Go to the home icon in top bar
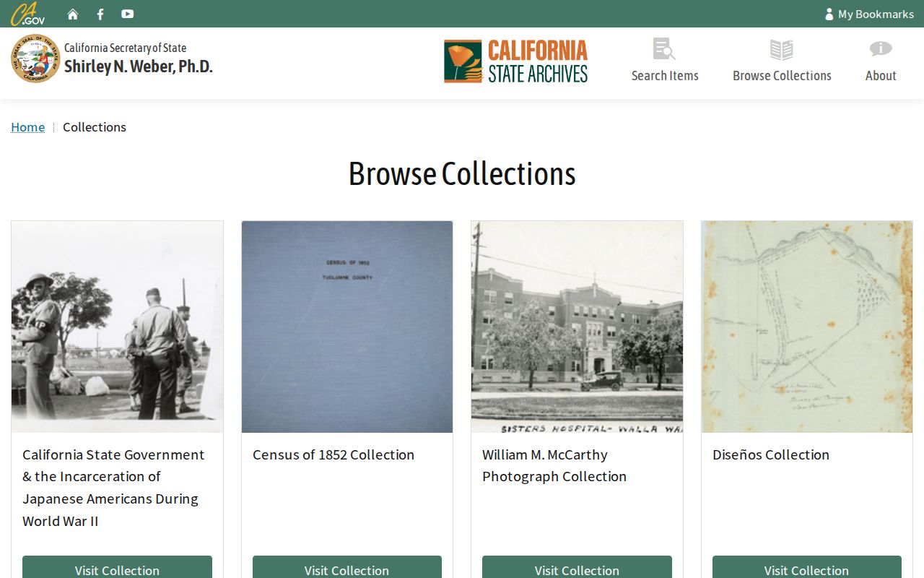 pos(73,14)
